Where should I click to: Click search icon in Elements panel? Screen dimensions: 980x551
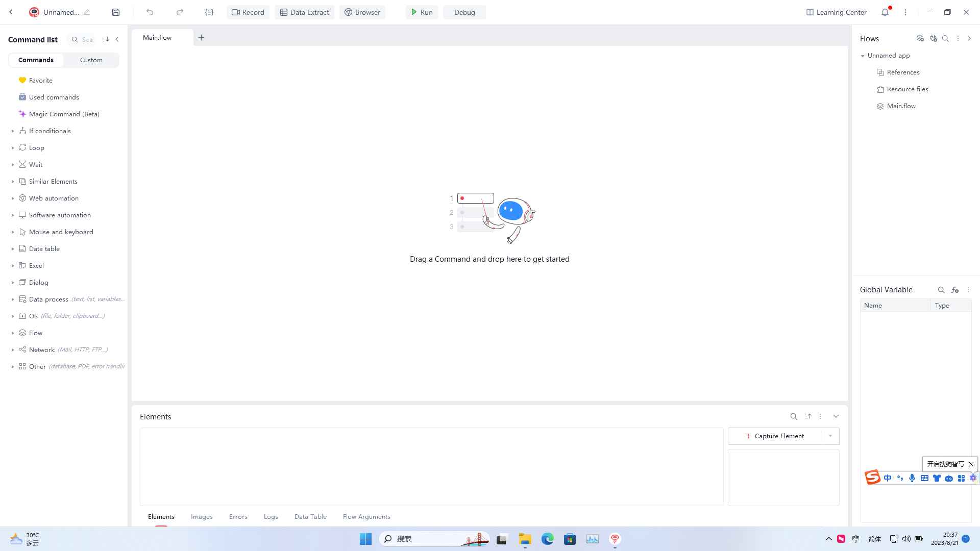point(794,416)
